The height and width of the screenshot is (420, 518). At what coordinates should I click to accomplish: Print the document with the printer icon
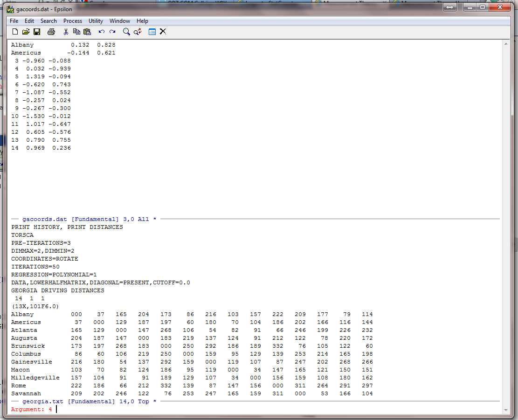(51, 32)
